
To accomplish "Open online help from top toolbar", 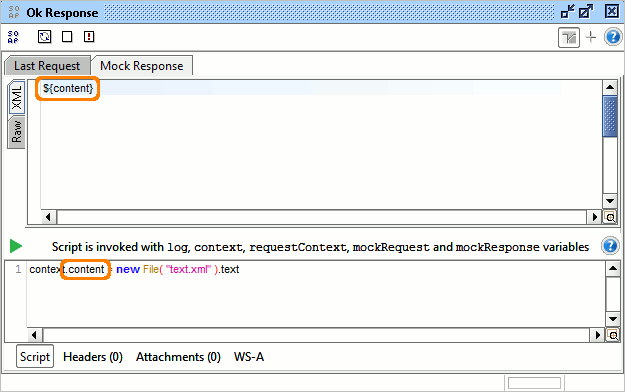I will pyautogui.click(x=613, y=37).
